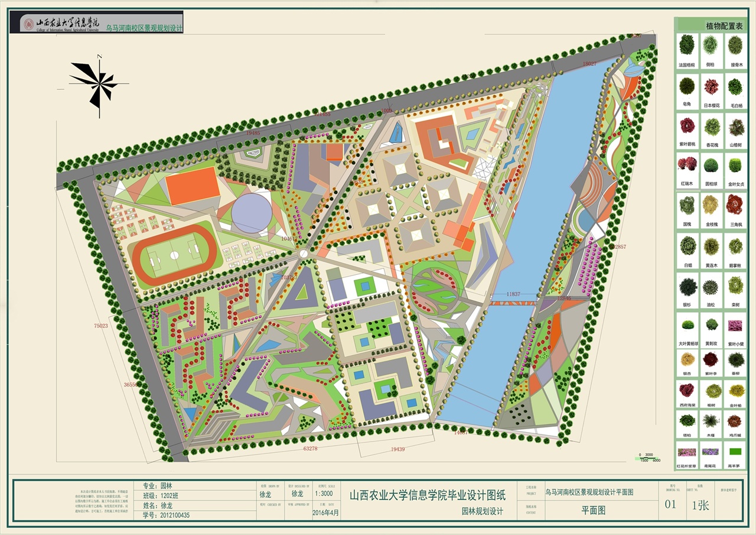
Task: Click the 平面图 drawing title cell
Action: (594, 511)
